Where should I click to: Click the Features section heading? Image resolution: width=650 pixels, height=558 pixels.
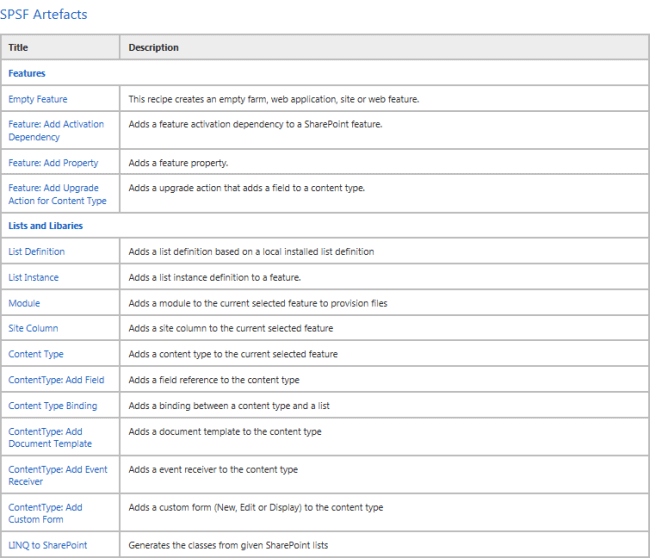click(27, 73)
